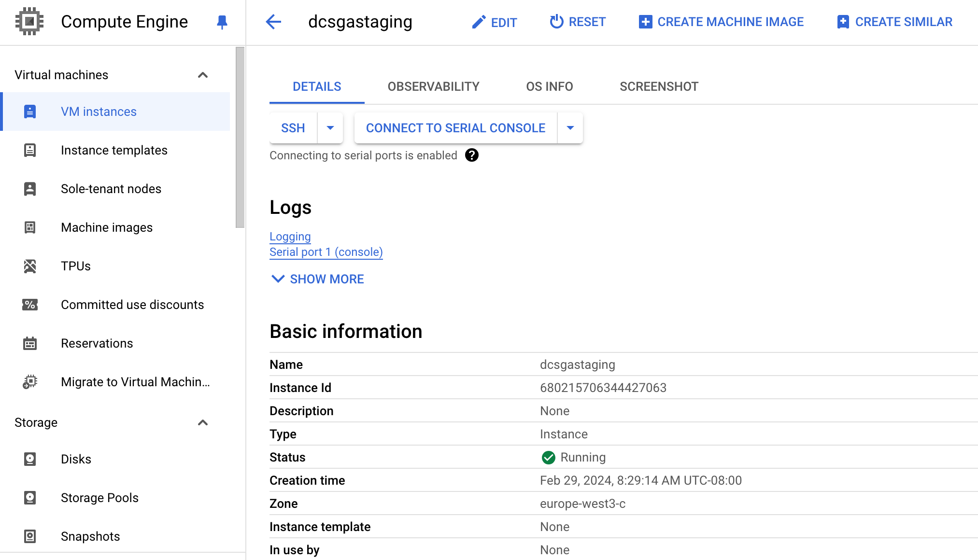
Task: Toggle the Virtual machines section collapse
Action: (205, 74)
